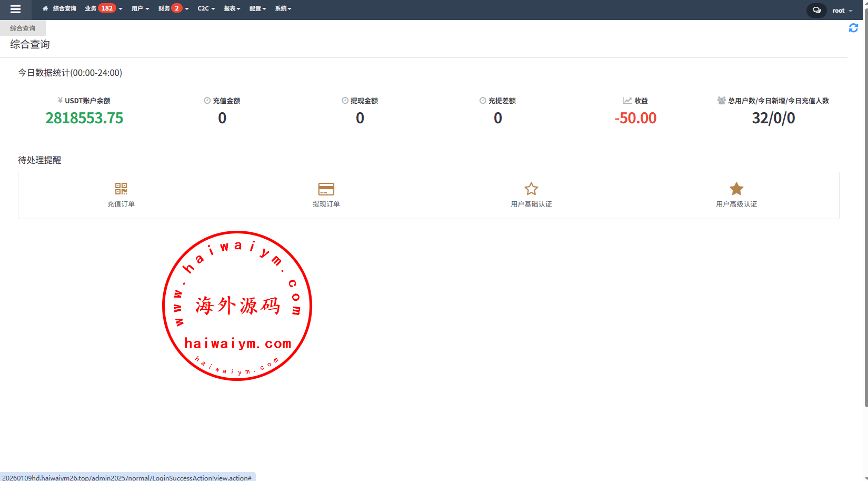Expand the root user account dropdown
The width and height of the screenshot is (868, 481).
842,11
